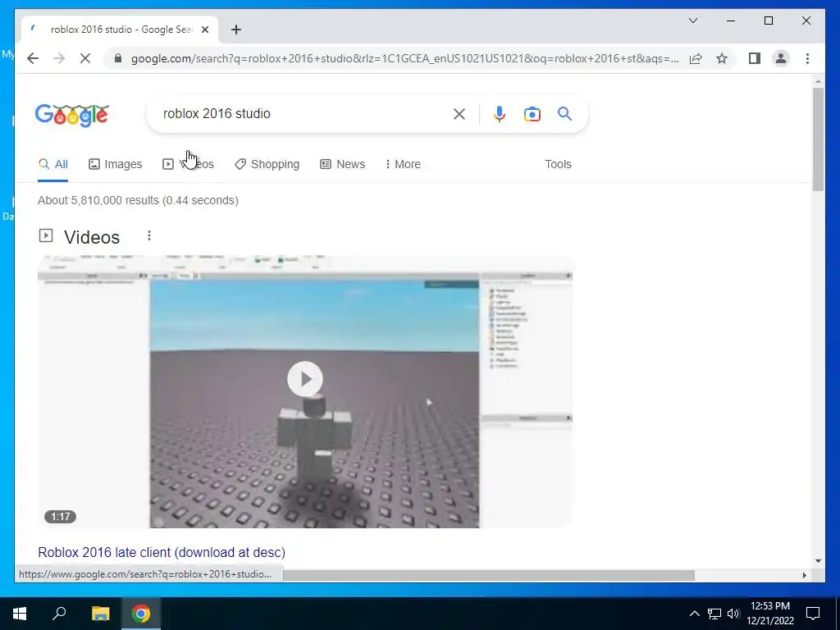The width and height of the screenshot is (840, 630).
Task: Open the volume tray icon
Action: click(x=733, y=614)
